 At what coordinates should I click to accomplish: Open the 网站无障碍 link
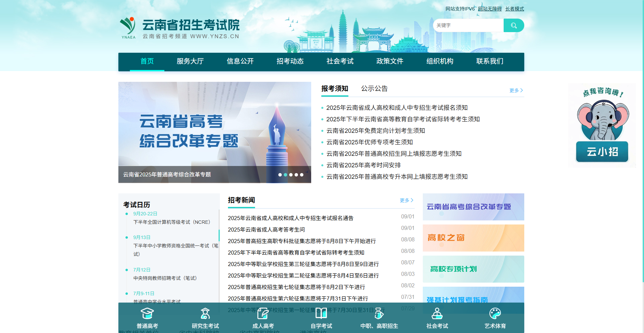pos(489,8)
